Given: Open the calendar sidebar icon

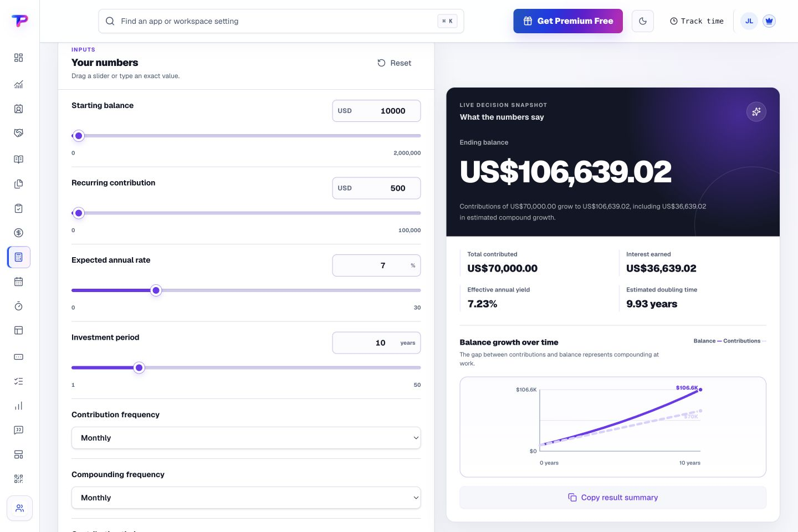Looking at the screenshot, I should click(x=18, y=282).
